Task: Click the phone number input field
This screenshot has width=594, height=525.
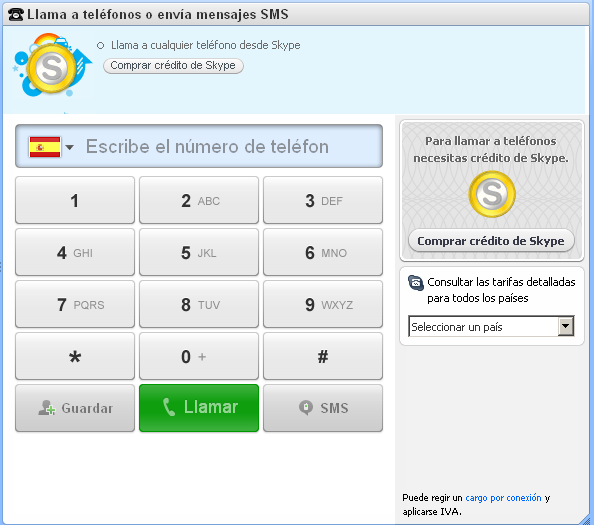Action: (199, 146)
